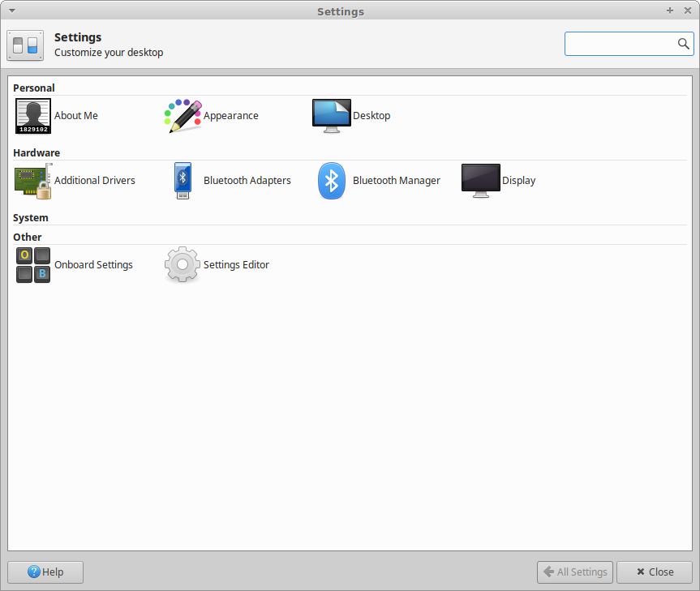
Task: Open the blue Bluetooth Manager icon
Action: [x=332, y=181]
